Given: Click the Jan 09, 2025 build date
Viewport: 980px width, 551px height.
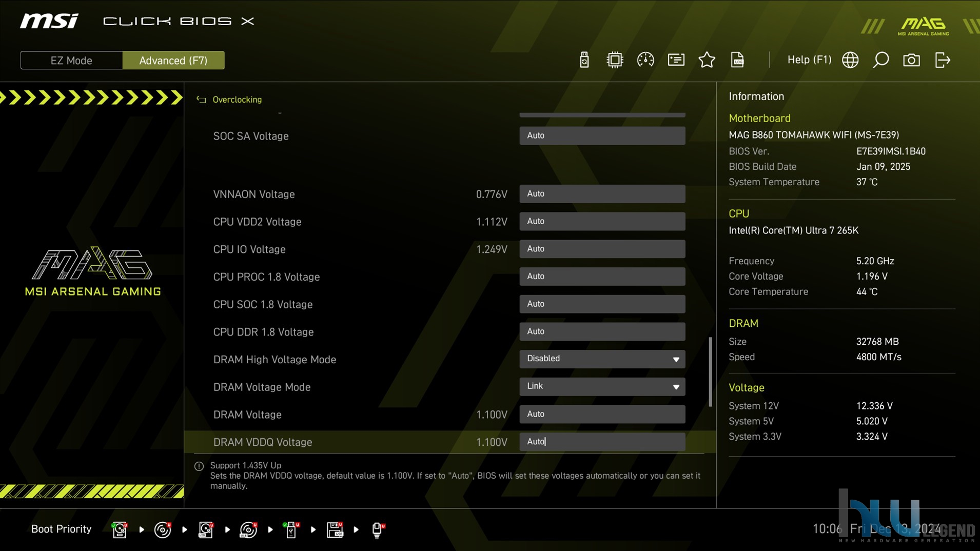Looking at the screenshot, I should click(883, 167).
